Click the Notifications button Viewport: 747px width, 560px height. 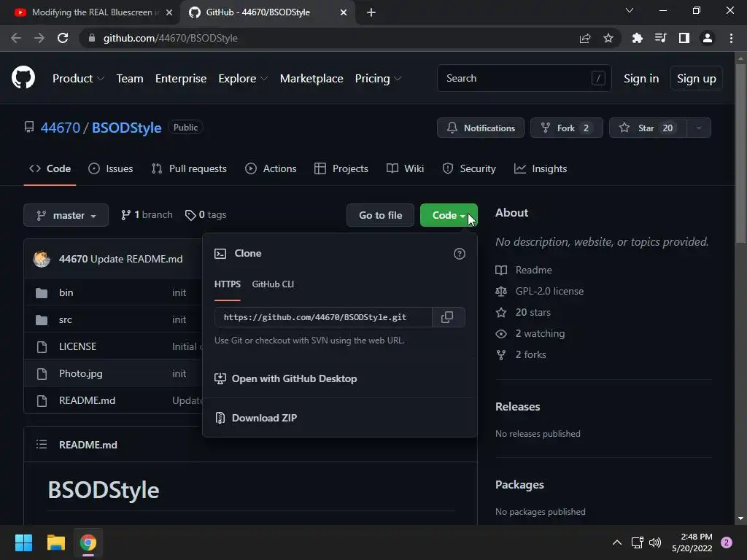(x=481, y=128)
